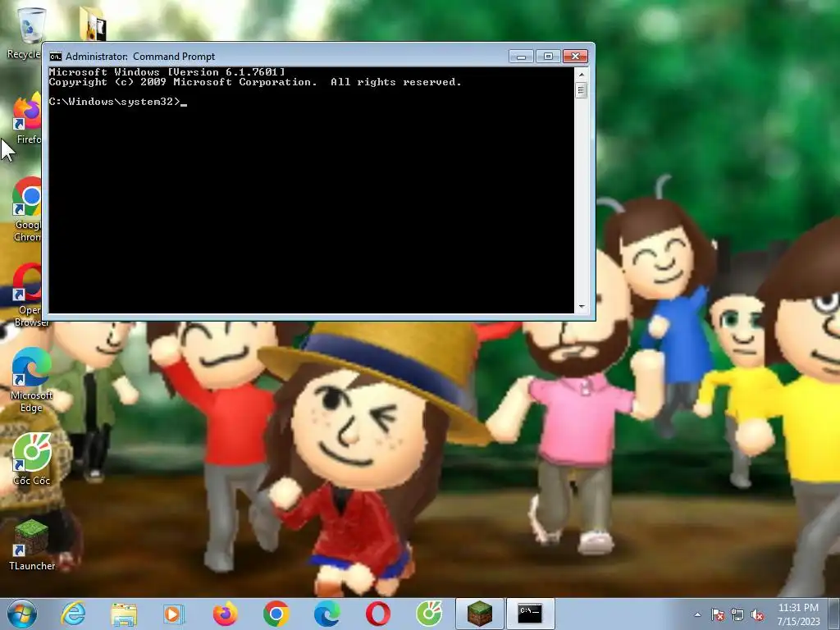Select the Opera Browser desktop shortcut
The width and height of the screenshot is (840, 630).
click(27, 294)
